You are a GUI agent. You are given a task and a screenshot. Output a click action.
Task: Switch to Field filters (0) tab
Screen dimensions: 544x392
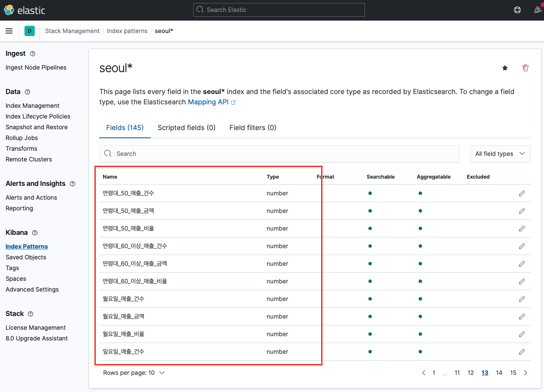253,128
